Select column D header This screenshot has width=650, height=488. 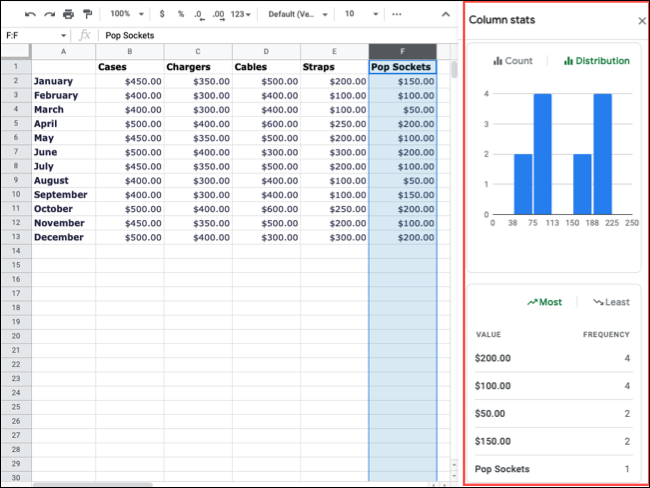click(266, 51)
